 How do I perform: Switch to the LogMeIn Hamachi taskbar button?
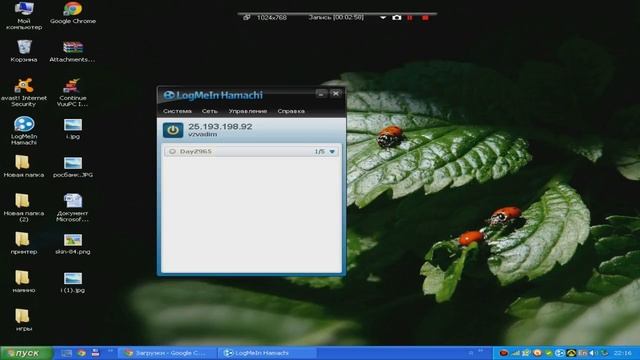267,353
